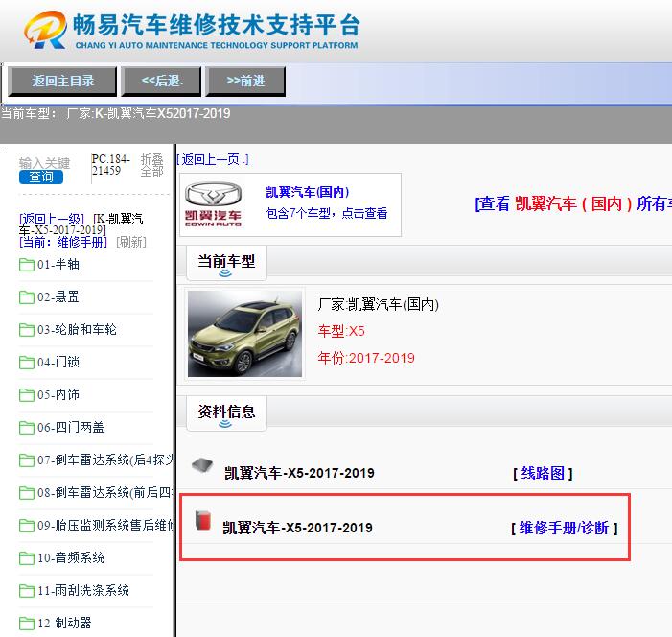This screenshot has height=637, width=672.
Task: Select the 06-四门两盖 tree item text
Action: click(x=71, y=427)
